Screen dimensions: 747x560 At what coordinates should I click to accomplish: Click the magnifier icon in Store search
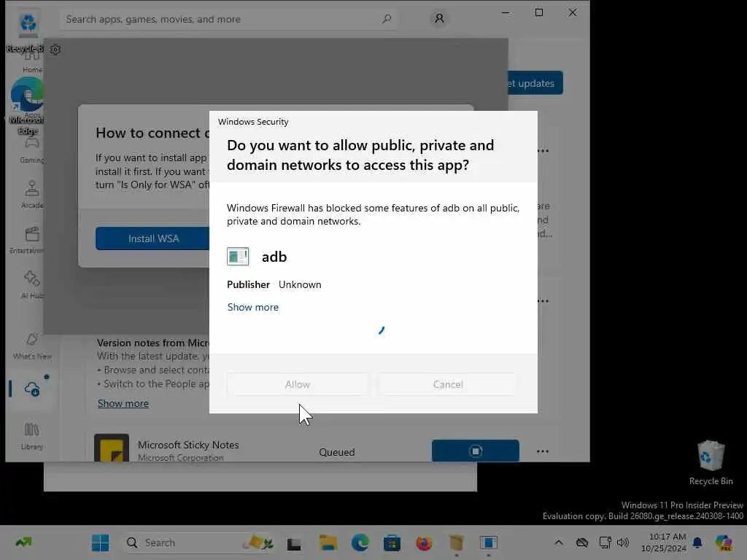387,19
